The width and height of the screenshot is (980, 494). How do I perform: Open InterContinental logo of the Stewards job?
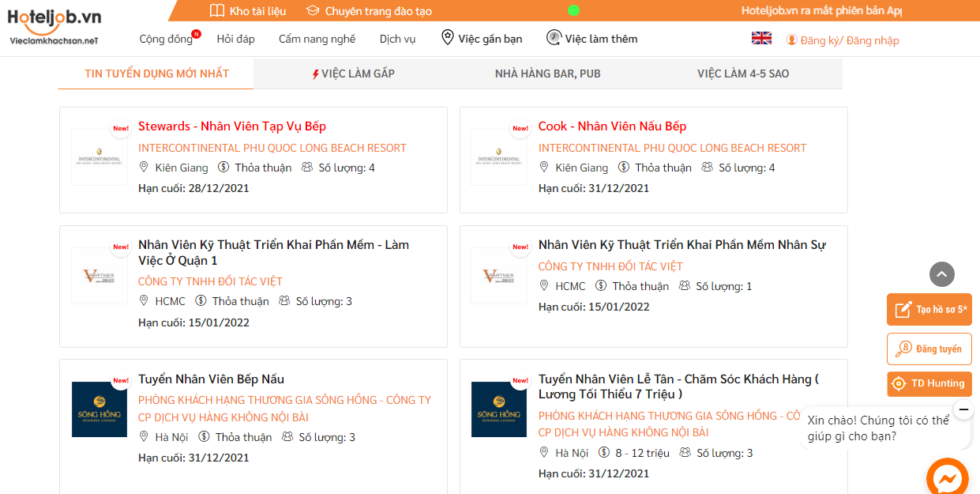point(100,157)
